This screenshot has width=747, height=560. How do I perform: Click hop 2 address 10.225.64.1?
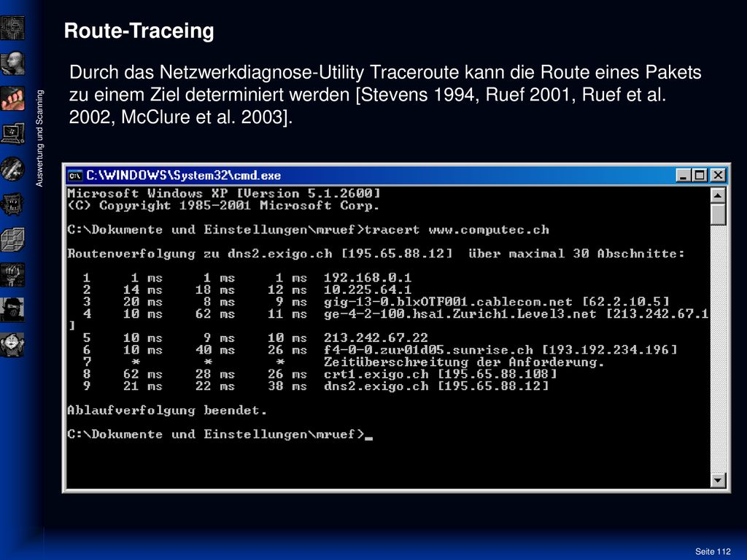coord(368,289)
